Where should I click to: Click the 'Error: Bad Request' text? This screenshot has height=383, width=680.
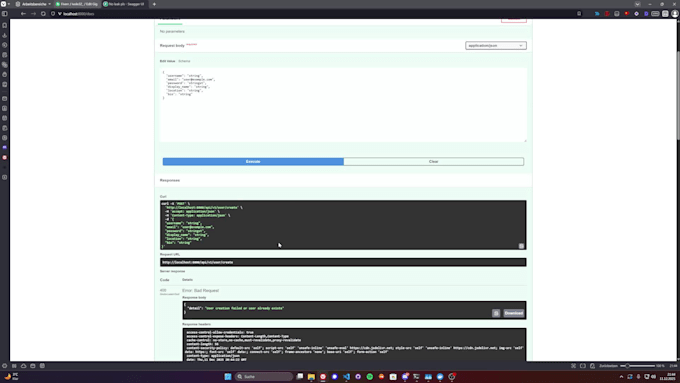(x=200, y=291)
